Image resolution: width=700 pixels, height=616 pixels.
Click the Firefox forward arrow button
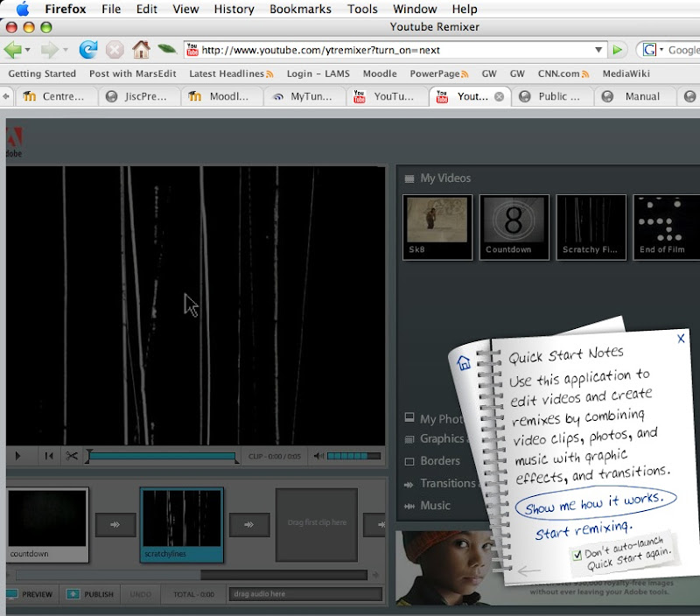click(49, 50)
